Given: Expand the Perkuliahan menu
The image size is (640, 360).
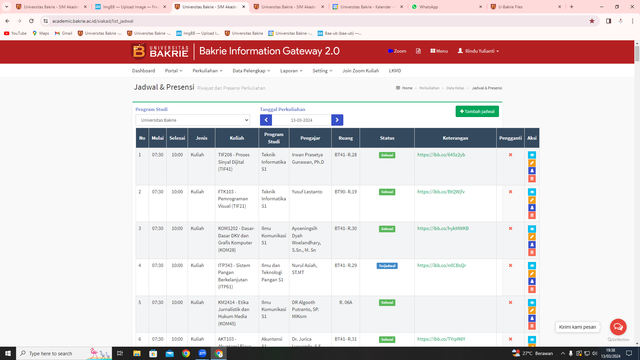Looking at the screenshot, I should 207,71.
